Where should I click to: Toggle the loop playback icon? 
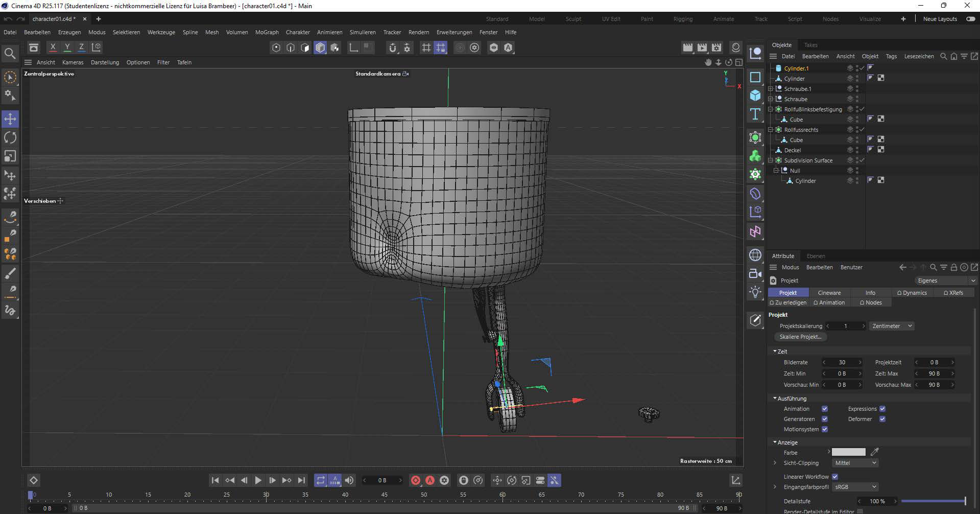coord(320,480)
